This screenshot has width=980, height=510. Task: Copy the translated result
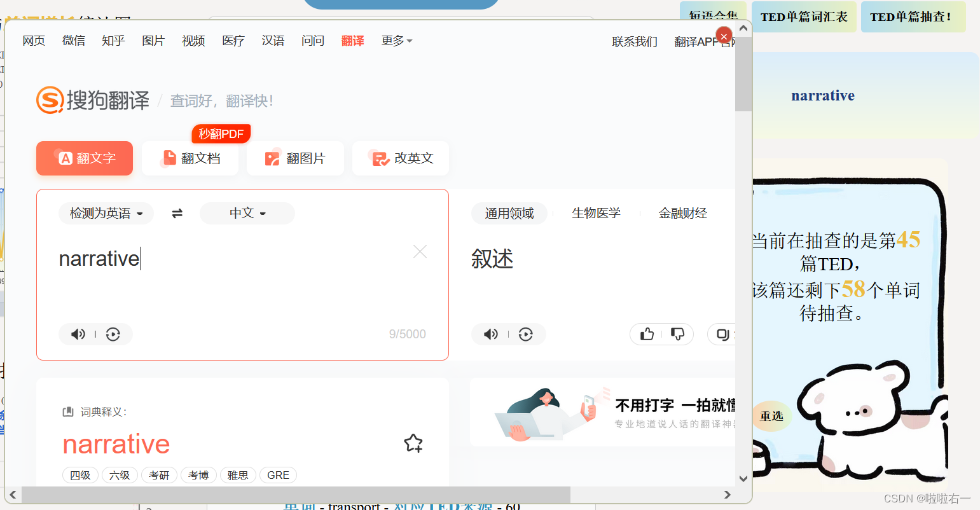(x=723, y=334)
